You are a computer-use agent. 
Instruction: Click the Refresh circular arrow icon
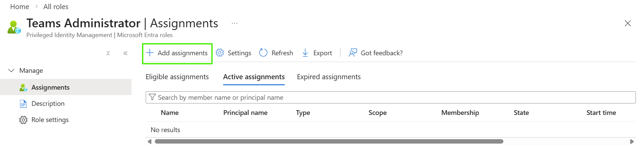point(263,53)
